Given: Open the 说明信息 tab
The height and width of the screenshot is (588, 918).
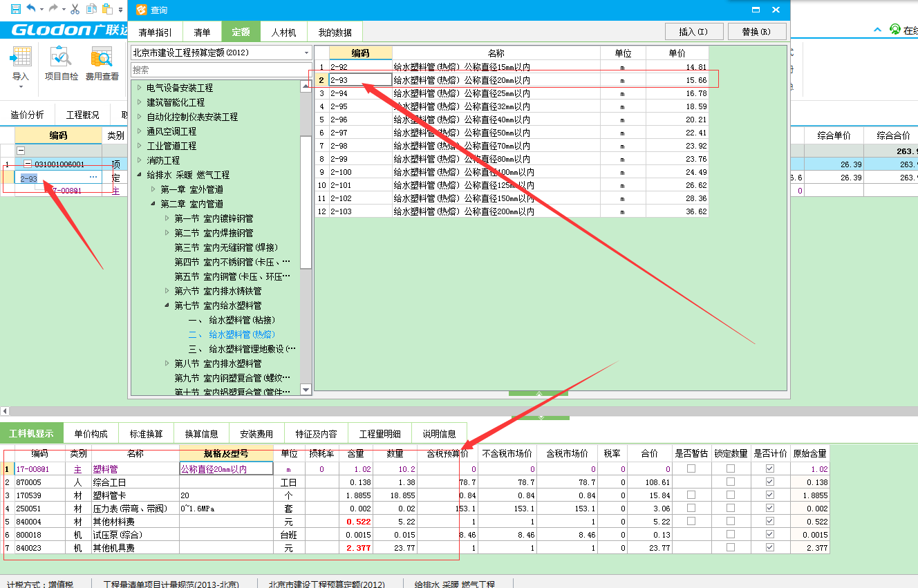Looking at the screenshot, I should pyautogui.click(x=439, y=434).
